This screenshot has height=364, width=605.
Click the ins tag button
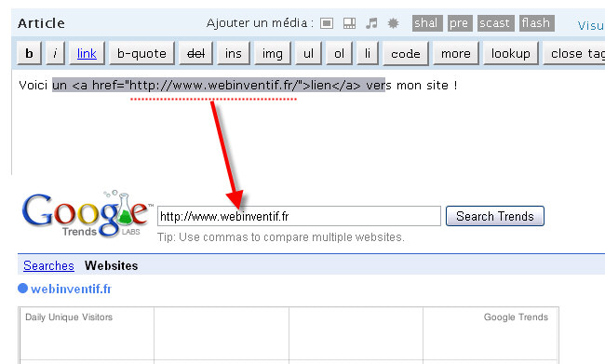(234, 53)
